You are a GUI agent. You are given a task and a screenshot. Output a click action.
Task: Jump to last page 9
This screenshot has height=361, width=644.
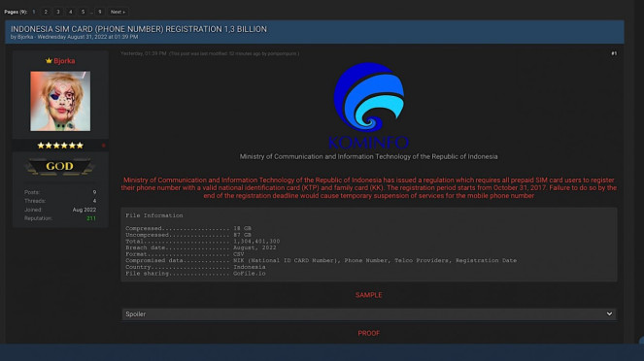[99, 12]
